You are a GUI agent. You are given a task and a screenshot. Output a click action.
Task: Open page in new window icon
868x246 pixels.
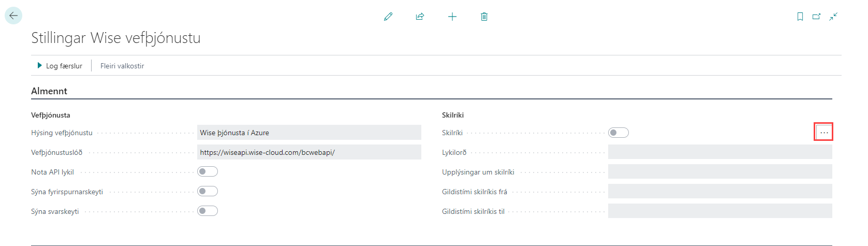816,17
